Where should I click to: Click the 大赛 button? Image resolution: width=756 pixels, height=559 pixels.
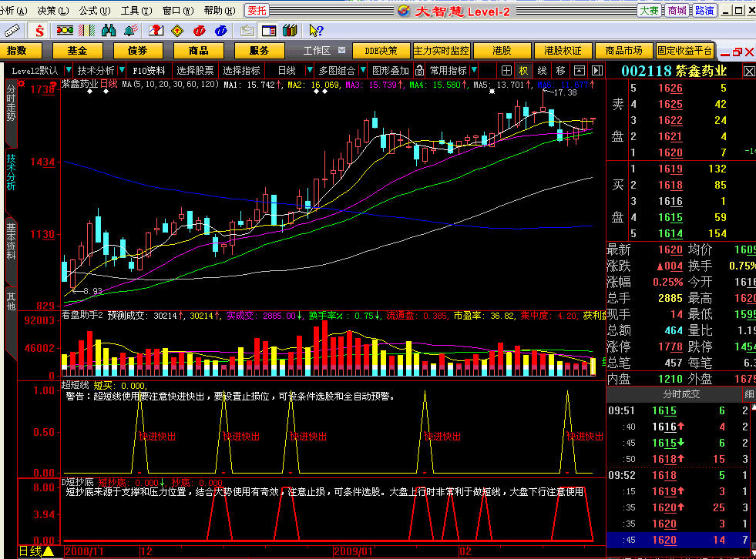click(x=649, y=10)
